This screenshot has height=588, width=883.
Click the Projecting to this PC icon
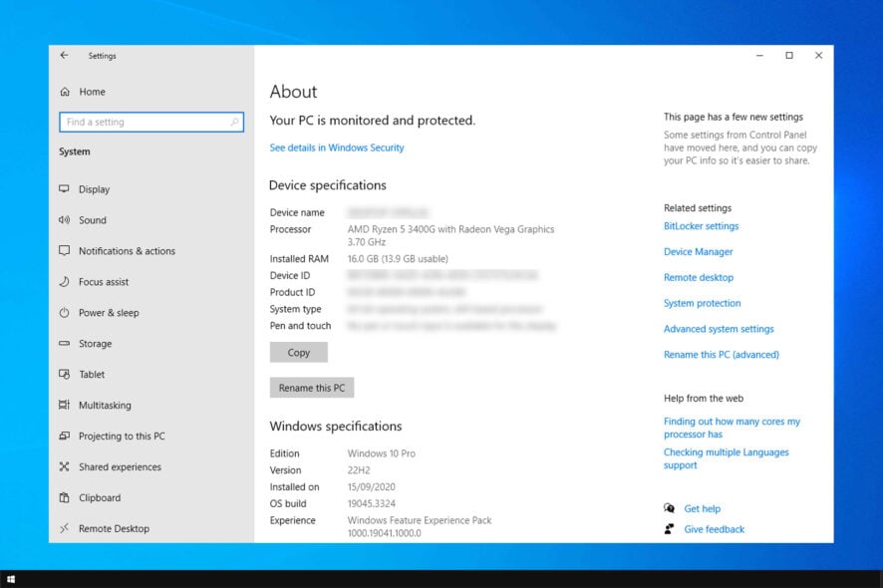pos(64,436)
